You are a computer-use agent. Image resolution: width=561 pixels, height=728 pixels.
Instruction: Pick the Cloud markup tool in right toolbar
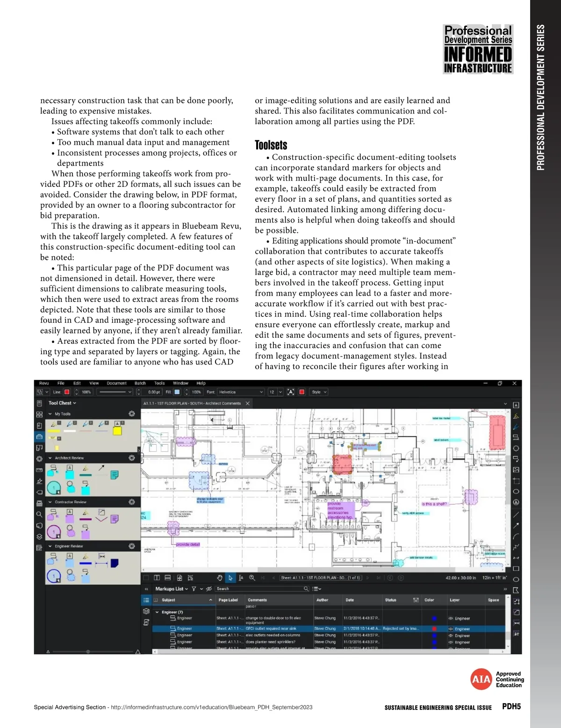point(516,448)
